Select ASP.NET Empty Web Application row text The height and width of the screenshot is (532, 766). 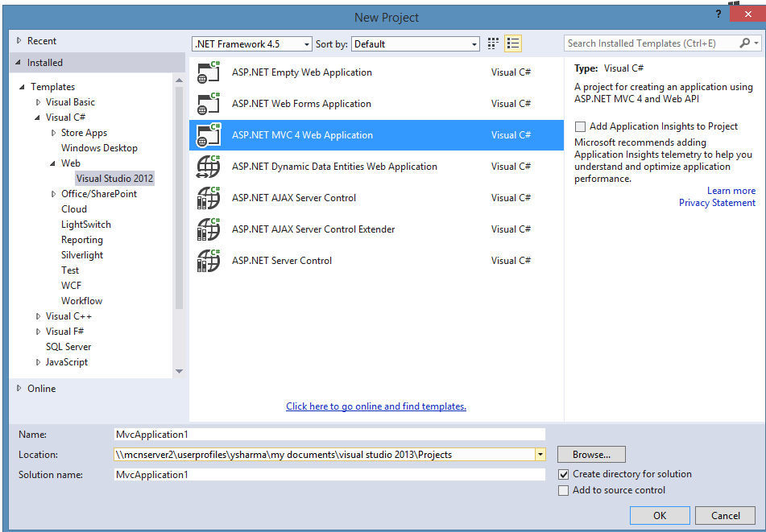(302, 72)
